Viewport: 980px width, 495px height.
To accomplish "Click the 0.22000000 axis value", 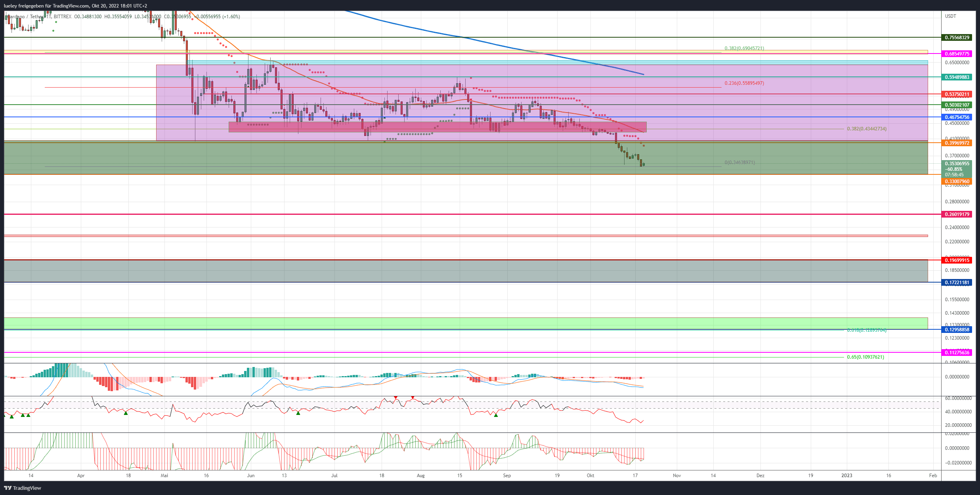I will pyautogui.click(x=957, y=242).
